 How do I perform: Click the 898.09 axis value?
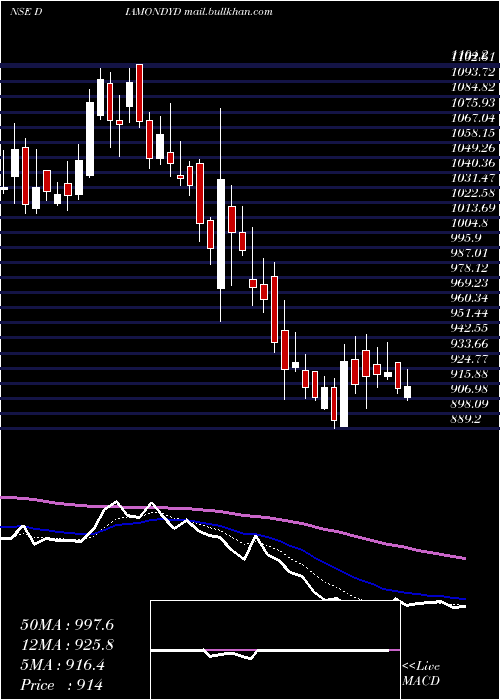click(x=470, y=404)
